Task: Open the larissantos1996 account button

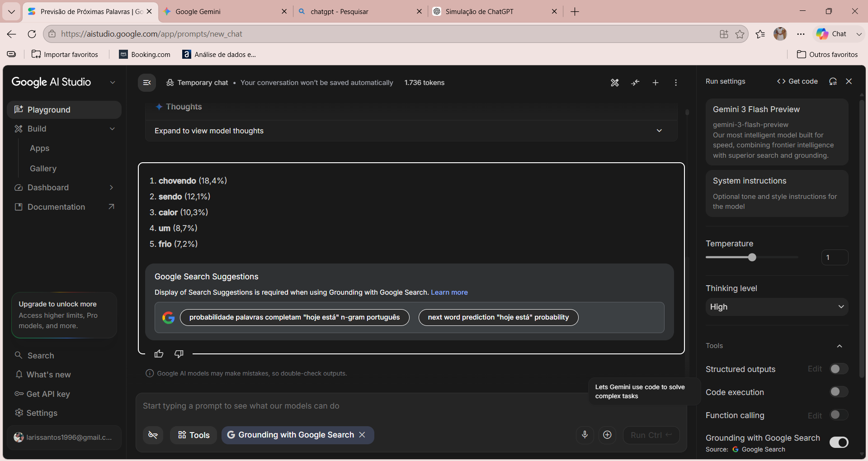Action: [64, 437]
